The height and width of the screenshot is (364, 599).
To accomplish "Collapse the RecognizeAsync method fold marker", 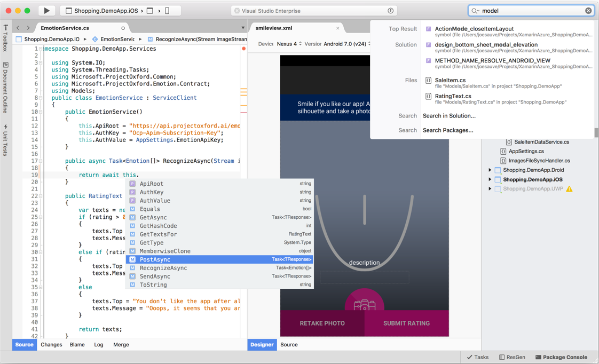I will pyautogui.click(x=41, y=161).
